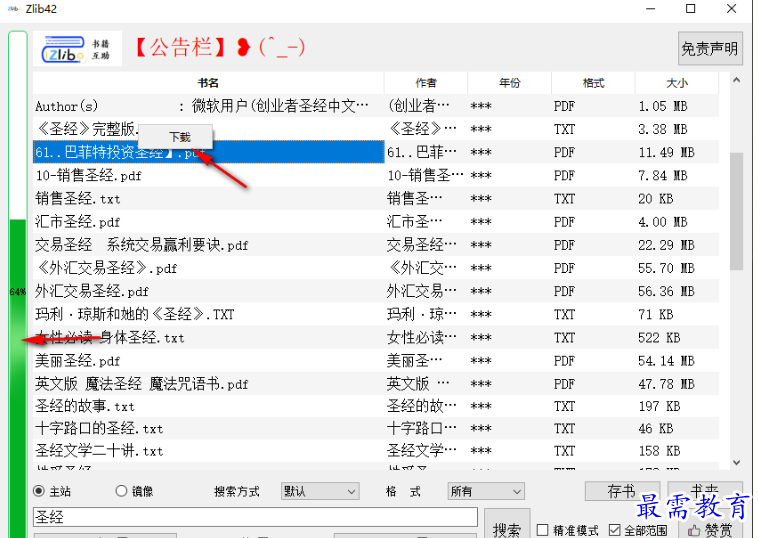
Task: Select the row 英文版 魔法圣经 魔法咒语书.pdf
Action: coord(376,384)
